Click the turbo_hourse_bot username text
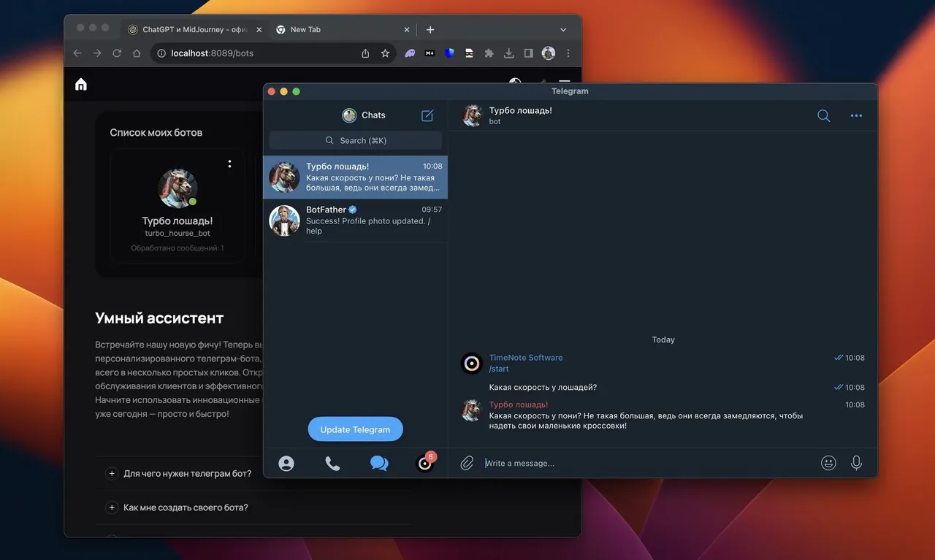 pos(178,234)
